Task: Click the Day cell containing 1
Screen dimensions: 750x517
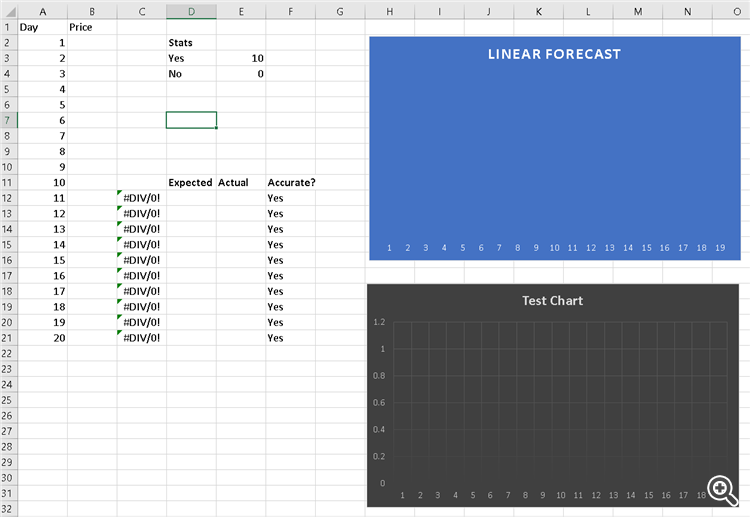Action: (43, 43)
